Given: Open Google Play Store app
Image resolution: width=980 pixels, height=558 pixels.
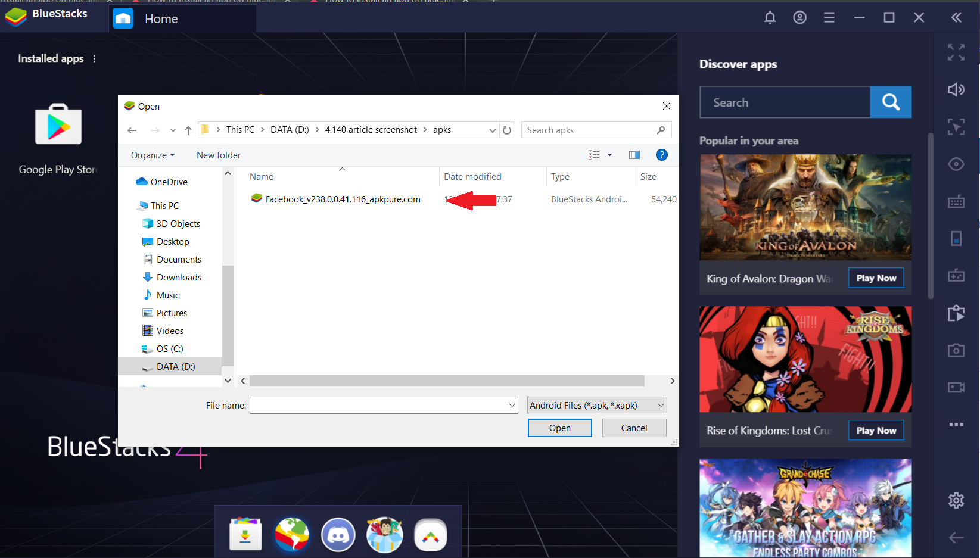Looking at the screenshot, I should pos(58,139).
